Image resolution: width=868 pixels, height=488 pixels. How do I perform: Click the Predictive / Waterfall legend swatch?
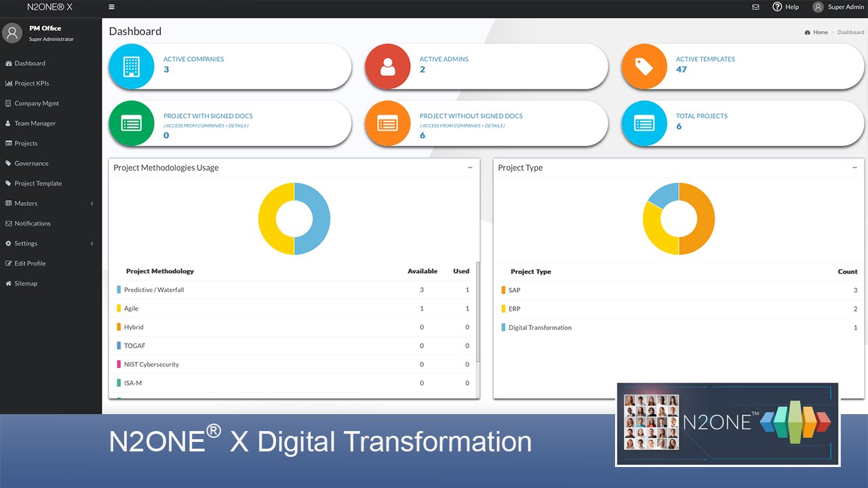pyautogui.click(x=119, y=289)
